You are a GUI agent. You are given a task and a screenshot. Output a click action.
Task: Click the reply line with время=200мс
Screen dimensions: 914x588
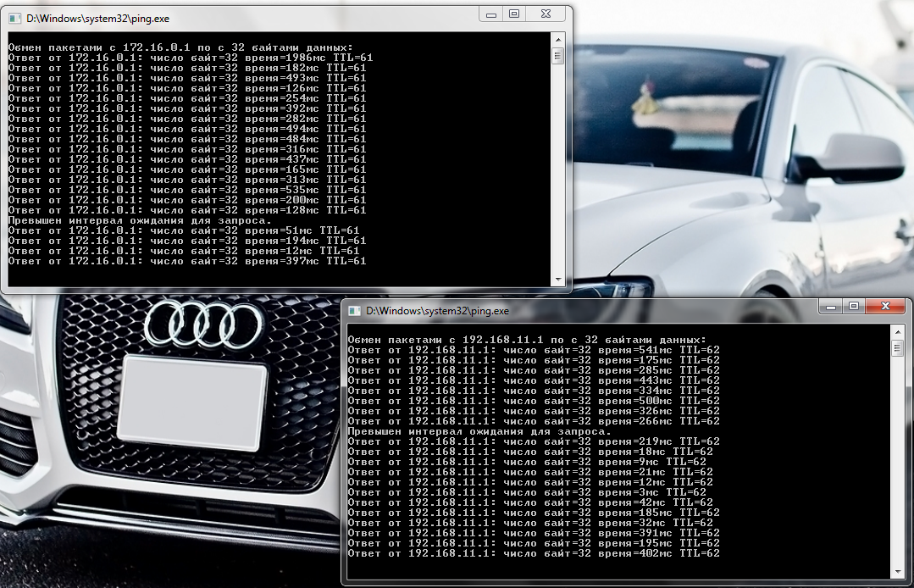click(187, 200)
